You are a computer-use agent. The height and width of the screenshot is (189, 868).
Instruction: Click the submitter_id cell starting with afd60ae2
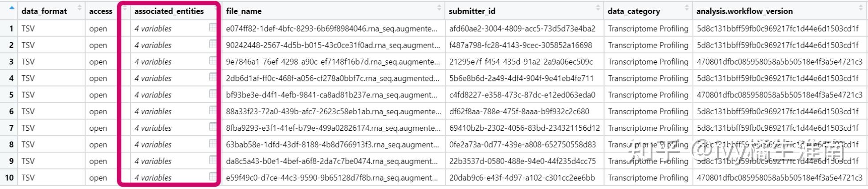522,28
